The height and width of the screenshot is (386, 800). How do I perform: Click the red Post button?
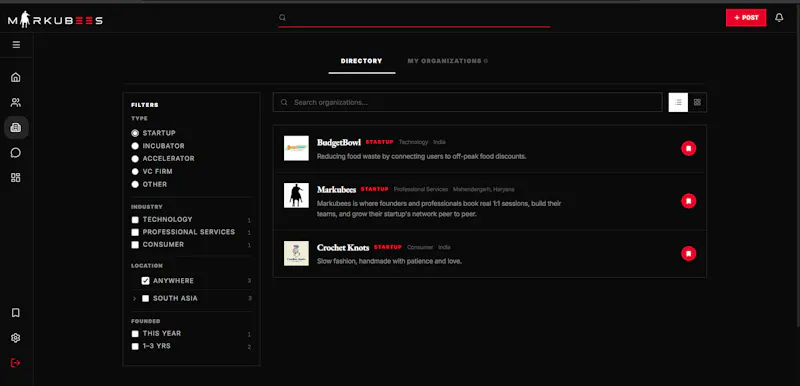click(746, 18)
